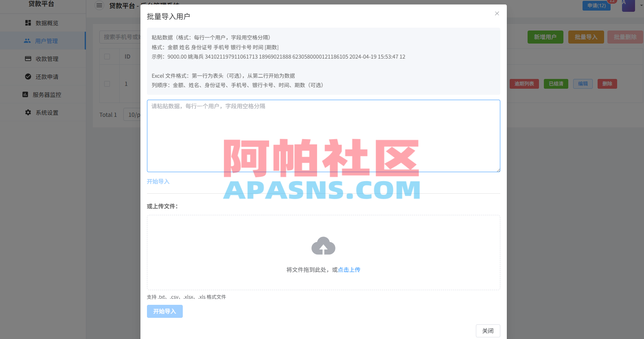Viewport: 644px width, 339px height.
Task: Click the 申请(12) notification button
Action: point(596,6)
